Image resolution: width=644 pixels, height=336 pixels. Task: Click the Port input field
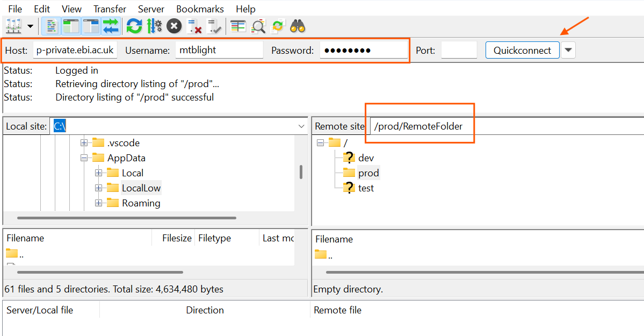[x=459, y=51]
